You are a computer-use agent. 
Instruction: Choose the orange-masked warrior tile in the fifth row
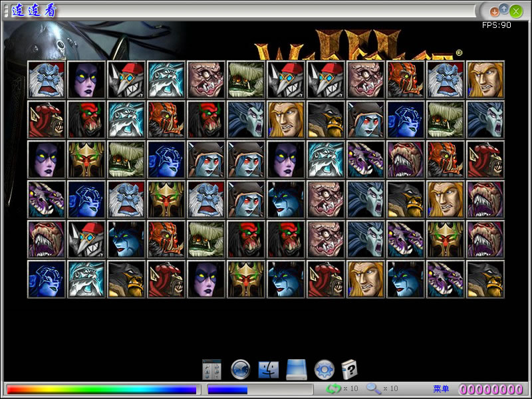166,239
